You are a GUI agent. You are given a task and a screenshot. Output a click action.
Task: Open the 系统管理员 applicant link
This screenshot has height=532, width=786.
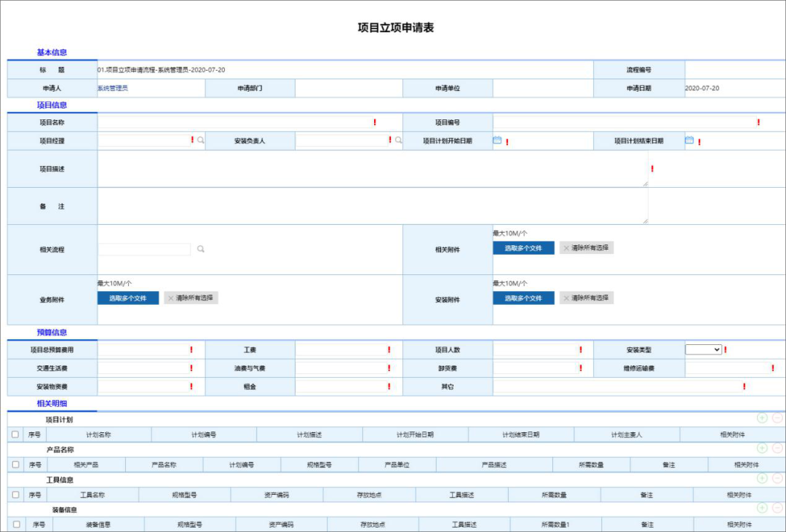(112, 88)
